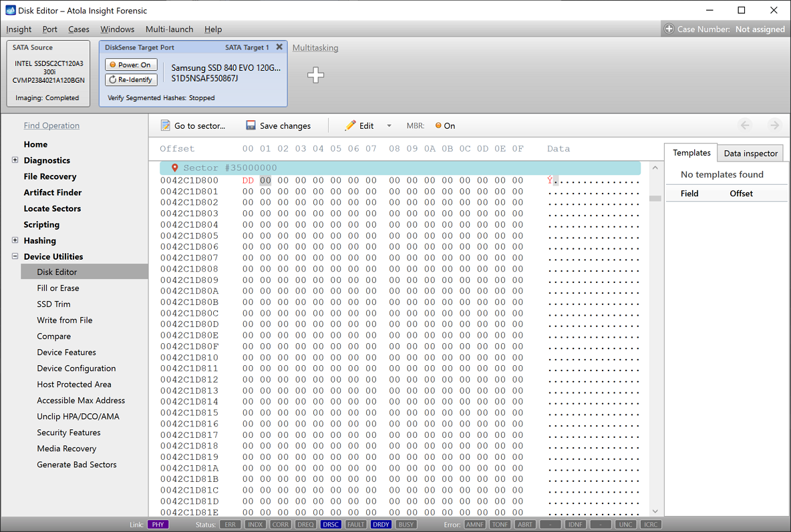Switch to the Data inspector tab
Image resolution: width=791 pixels, height=532 pixels.
click(750, 153)
